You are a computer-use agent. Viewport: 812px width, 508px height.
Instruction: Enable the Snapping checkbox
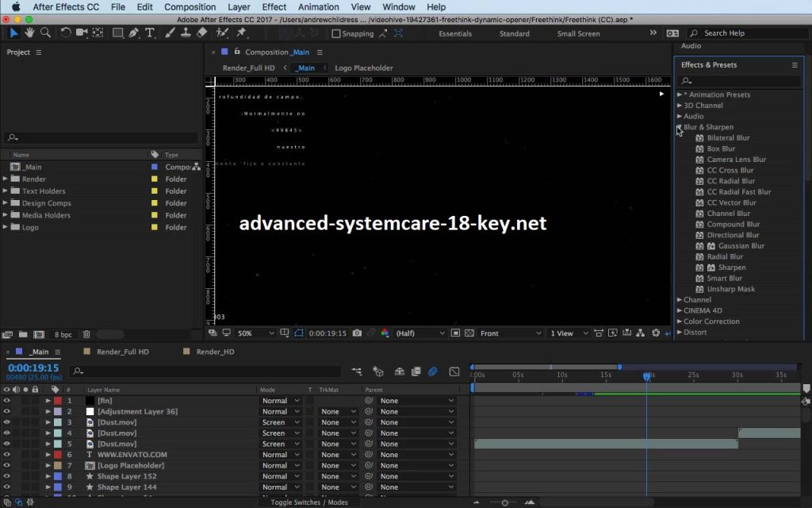coord(336,33)
